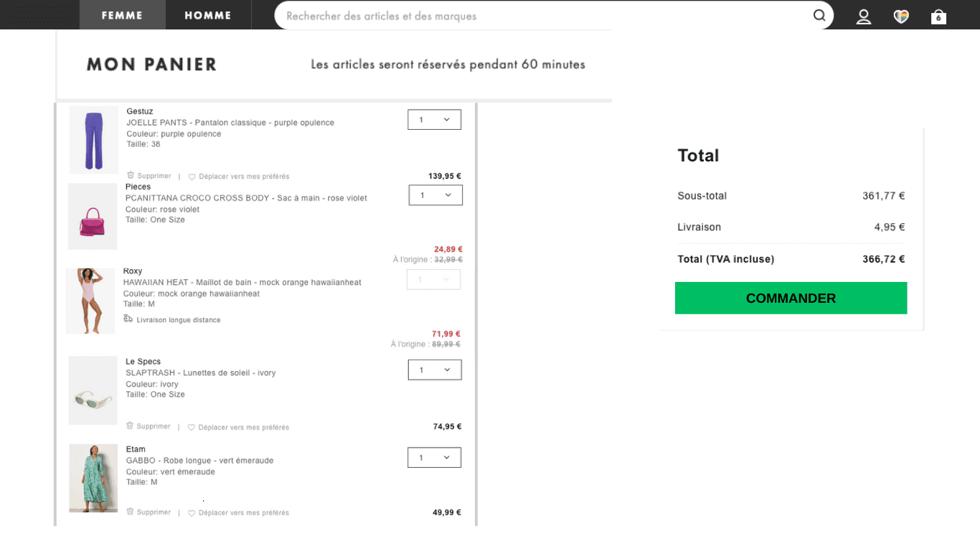Open Etam green dress thumbnail
Viewport: 980px width, 551px height.
93,478
